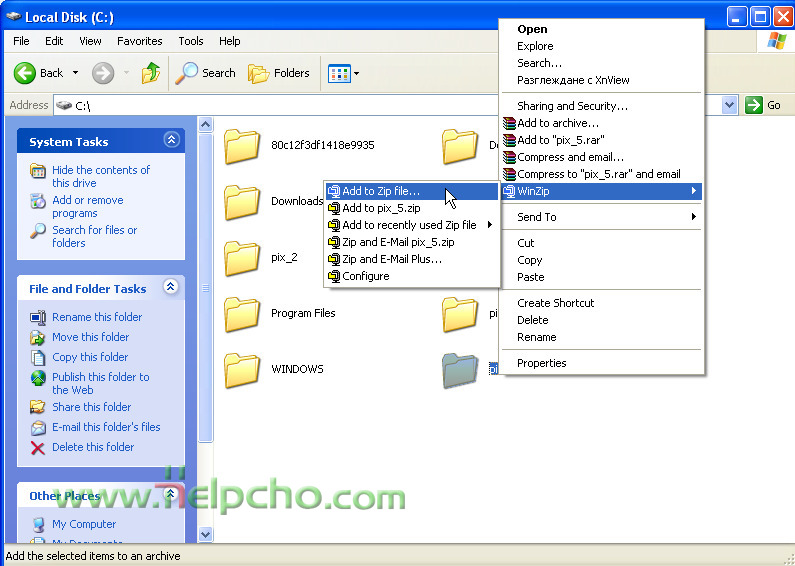The image size is (795, 566).
Task: Open the Edit menu
Action: pyautogui.click(x=54, y=41)
